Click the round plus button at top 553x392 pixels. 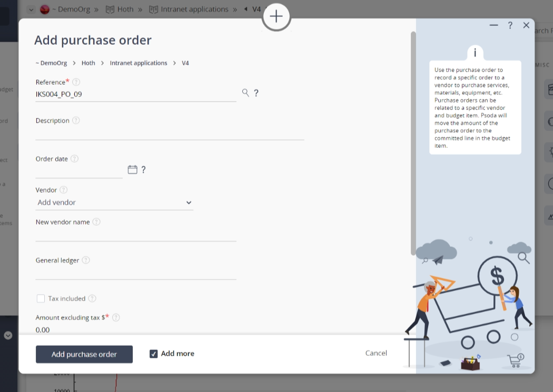[x=276, y=16]
